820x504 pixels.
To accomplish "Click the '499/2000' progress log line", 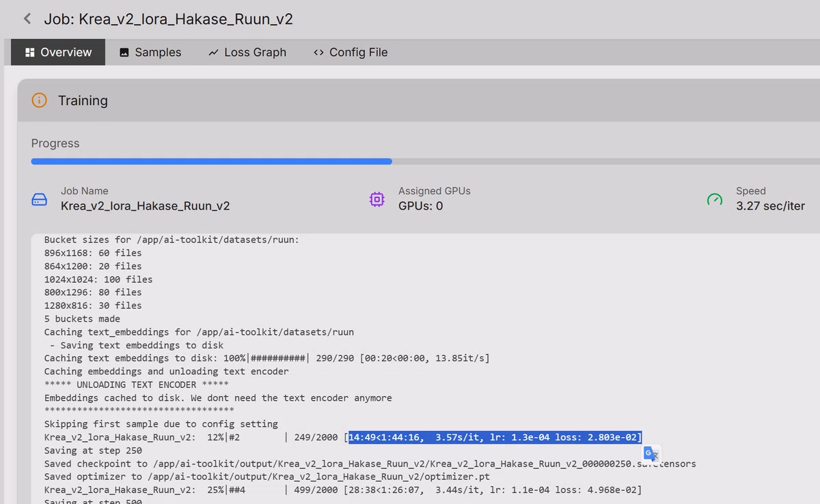I will pos(343,490).
